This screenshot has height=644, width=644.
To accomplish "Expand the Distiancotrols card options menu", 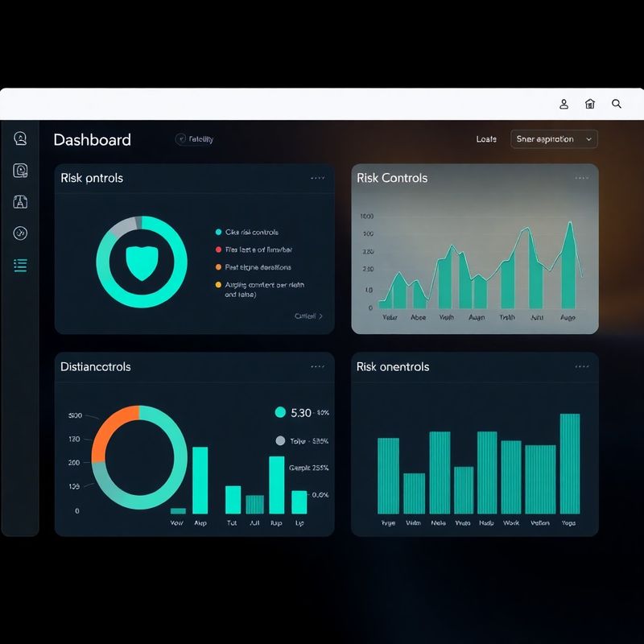I will 317,366.
